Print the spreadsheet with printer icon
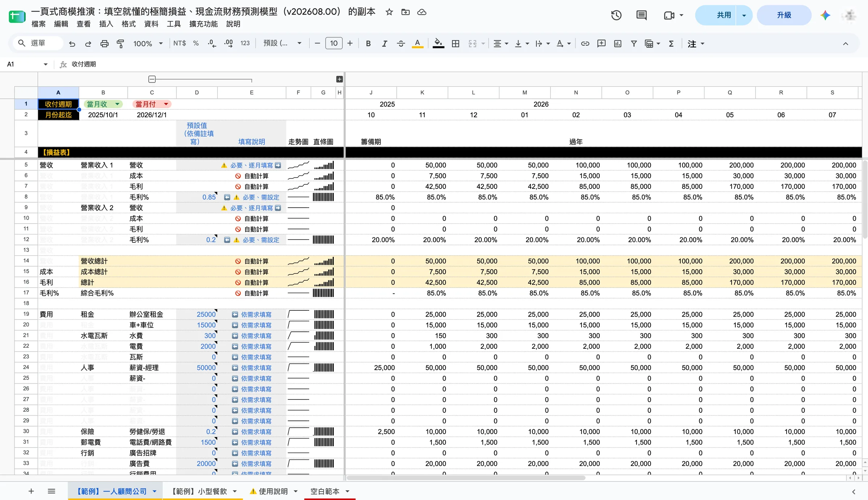868x500 pixels. pyautogui.click(x=105, y=44)
